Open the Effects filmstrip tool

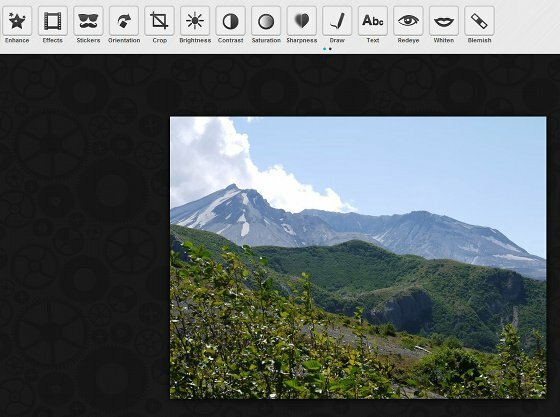tap(52, 21)
